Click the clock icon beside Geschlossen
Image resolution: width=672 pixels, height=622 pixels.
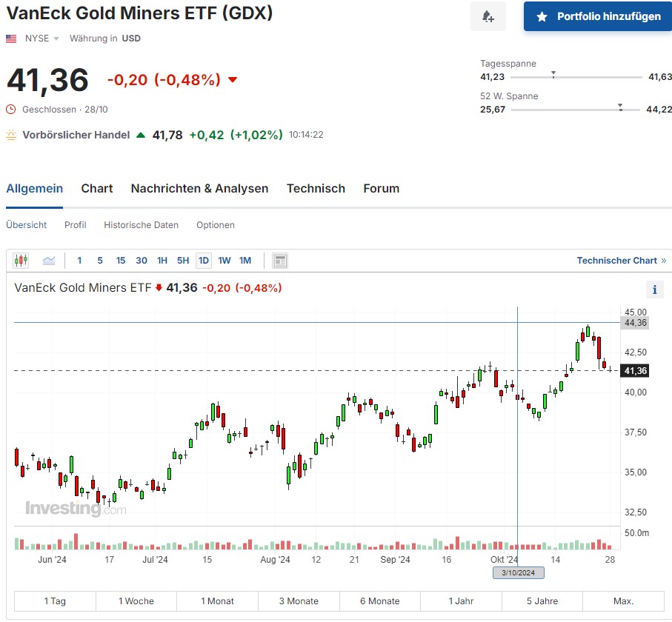point(10,110)
